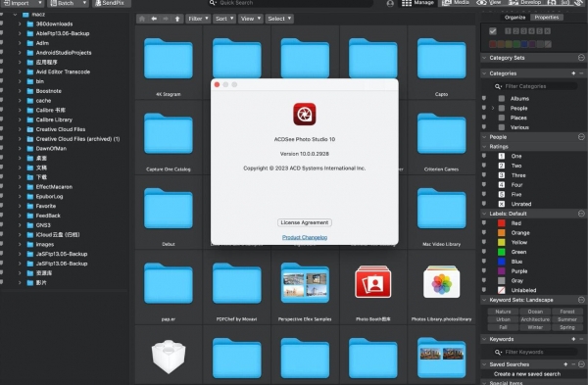Open the Import dropdown
The image size is (588, 385).
pos(24,3)
